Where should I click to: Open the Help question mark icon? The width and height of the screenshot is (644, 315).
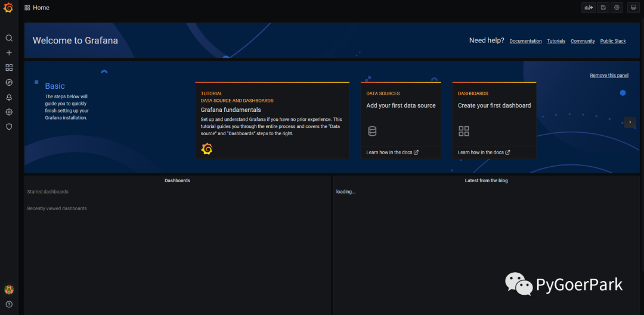tap(9, 304)
